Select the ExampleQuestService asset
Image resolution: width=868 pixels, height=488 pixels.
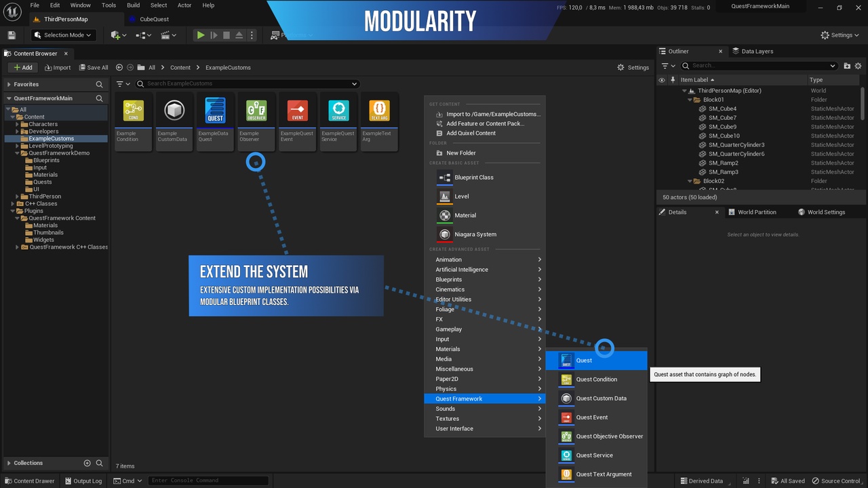(x=338, y=121)
